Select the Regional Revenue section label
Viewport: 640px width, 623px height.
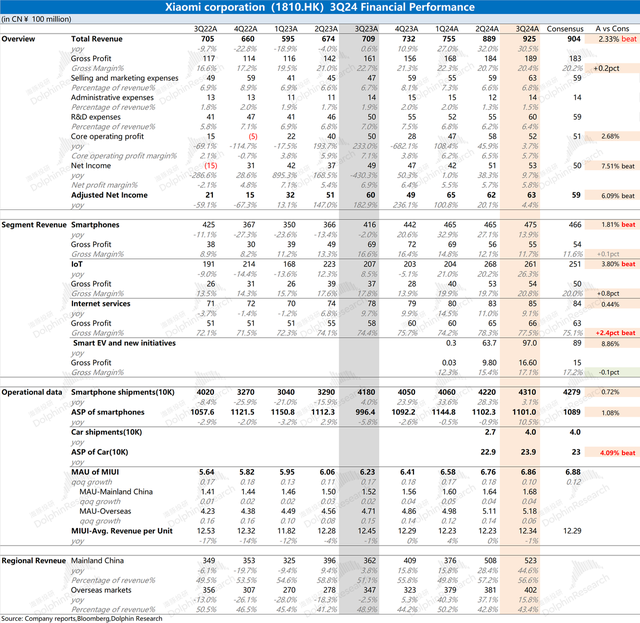[x=31, y=563]
